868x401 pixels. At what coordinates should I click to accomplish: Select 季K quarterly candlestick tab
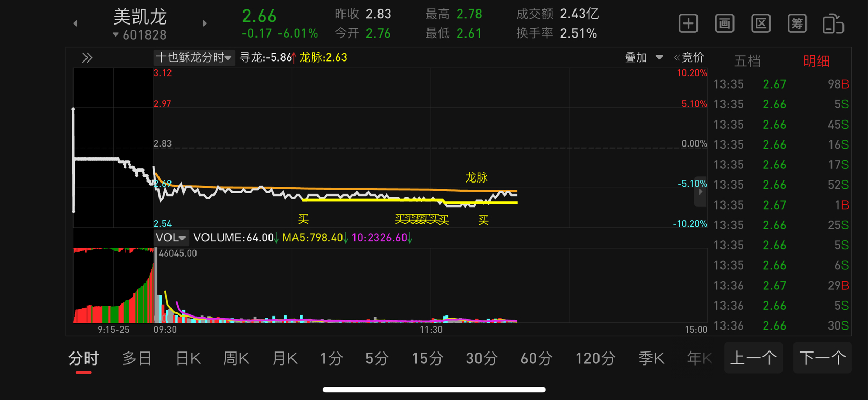651,359
